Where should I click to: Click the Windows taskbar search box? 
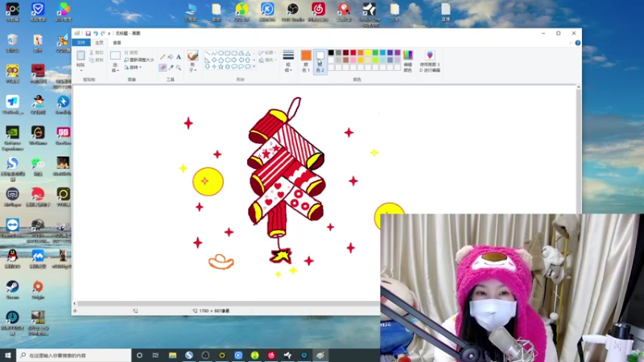pos(74,356)
